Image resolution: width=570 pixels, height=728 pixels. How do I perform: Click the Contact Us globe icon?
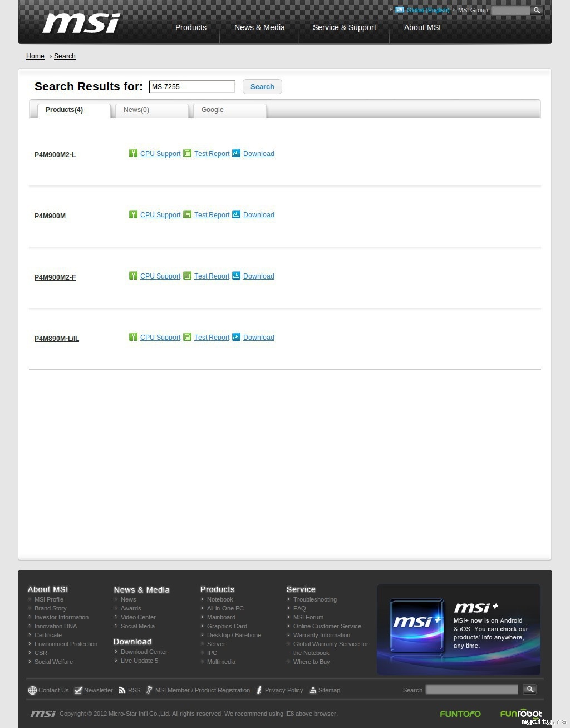pyautogui.click(x=32, y=691)
